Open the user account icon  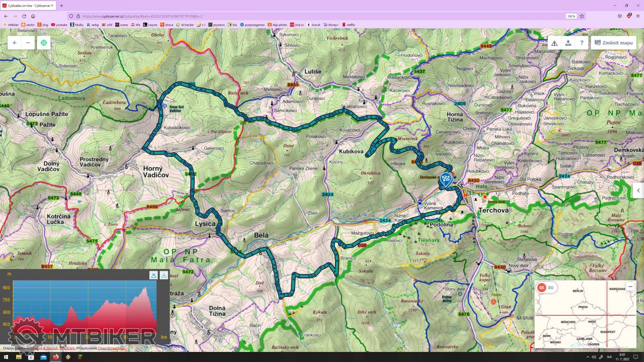[x=568, y=43]
